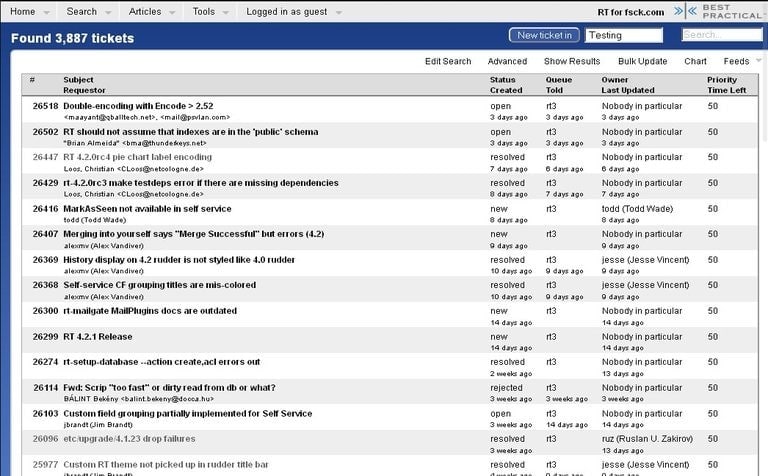Open ticket 26407
This screenshot has width=768, height=476.
(46, 234)
